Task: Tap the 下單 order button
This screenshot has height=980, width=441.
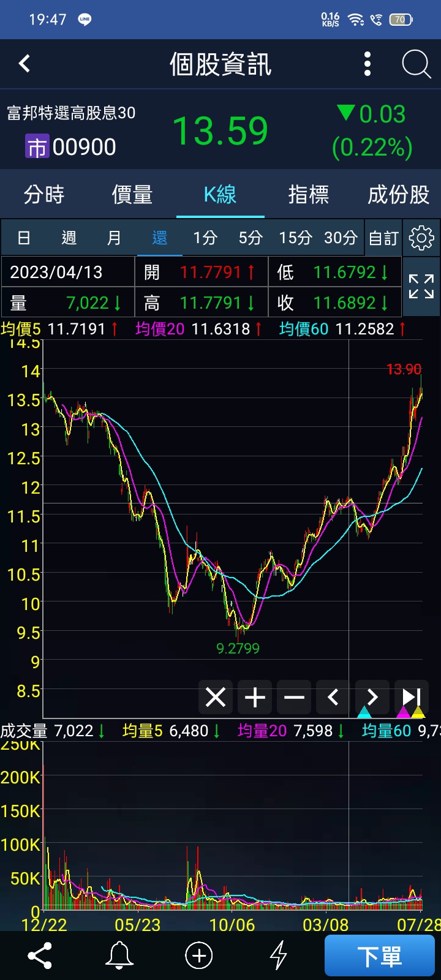Action: coord(380,956)
